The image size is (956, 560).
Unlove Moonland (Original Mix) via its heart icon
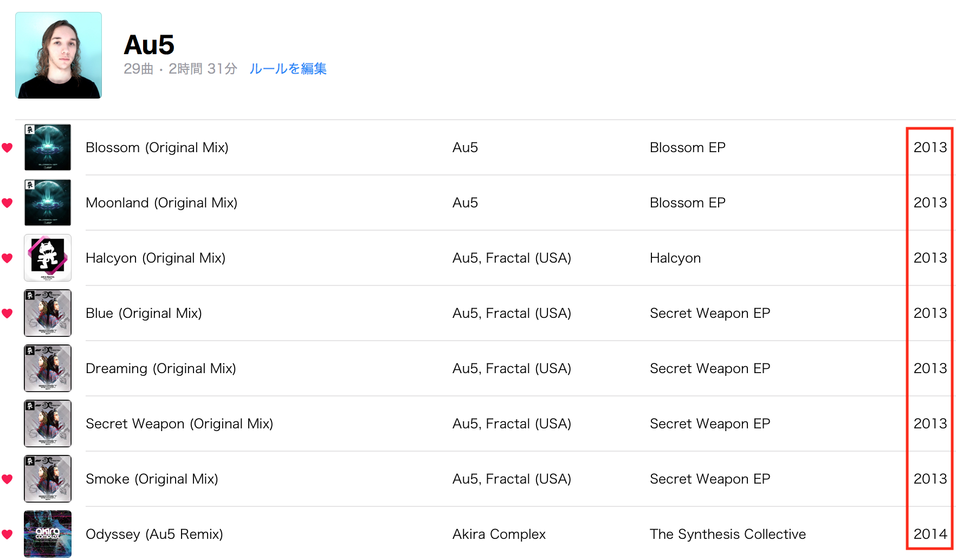point(7,203)
